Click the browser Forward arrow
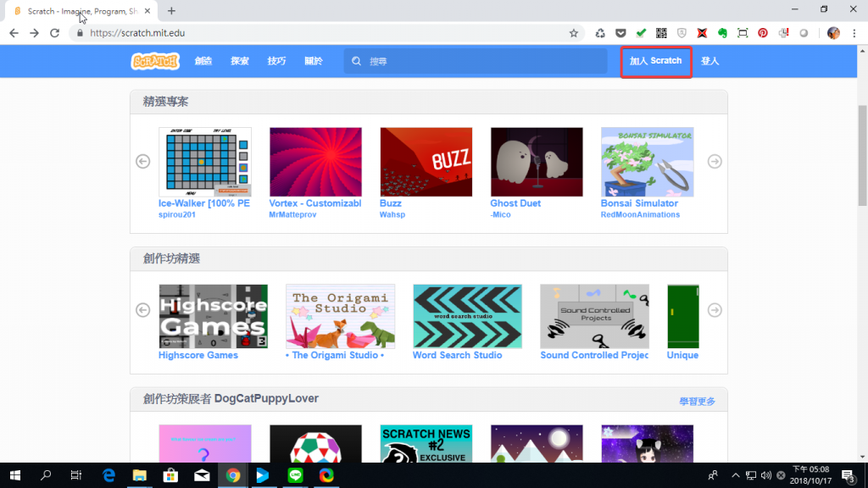868x488 pixels. [x=34, y=33]
